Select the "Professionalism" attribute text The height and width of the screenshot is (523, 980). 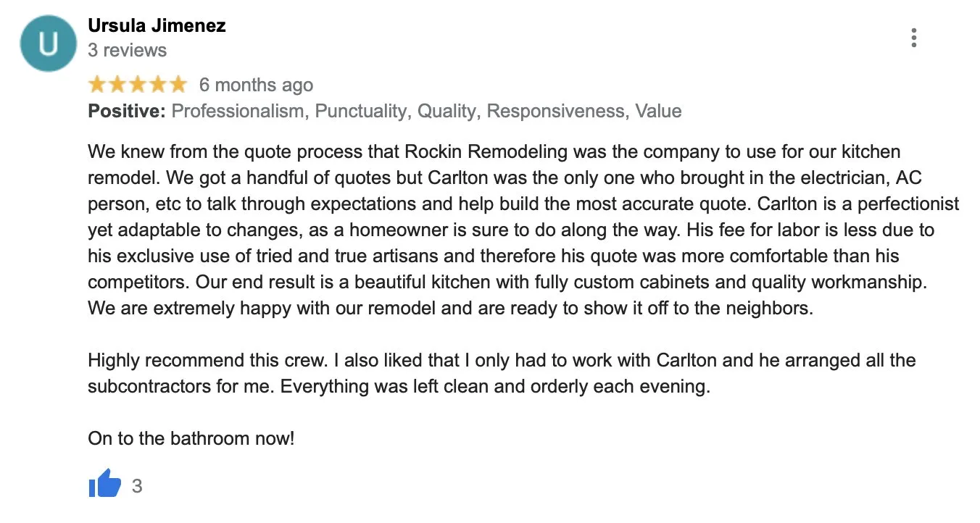(x=238, y=111)
